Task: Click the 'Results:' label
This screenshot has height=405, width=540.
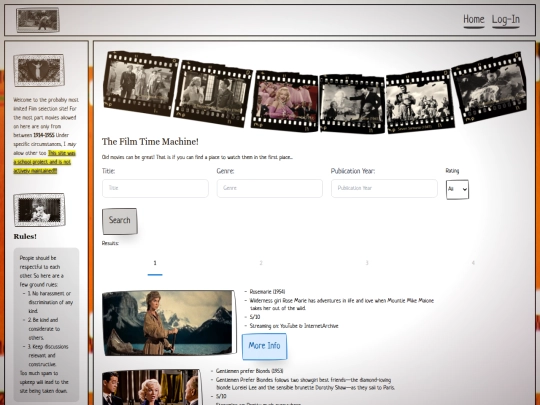Action: (x=110, y=243)
